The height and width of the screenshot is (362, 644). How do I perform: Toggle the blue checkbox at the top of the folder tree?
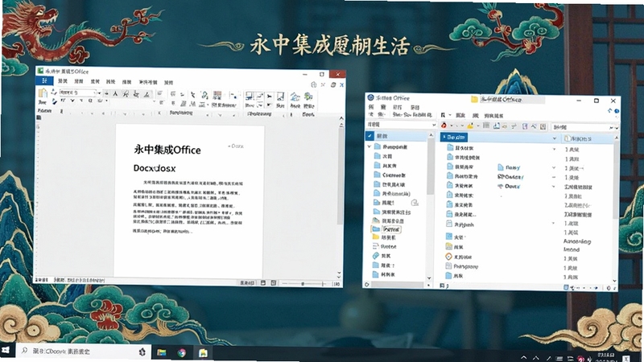370,135
